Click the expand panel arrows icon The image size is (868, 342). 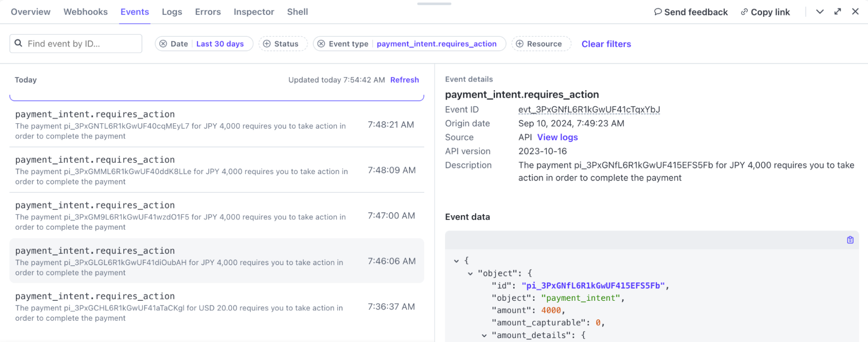838,12
